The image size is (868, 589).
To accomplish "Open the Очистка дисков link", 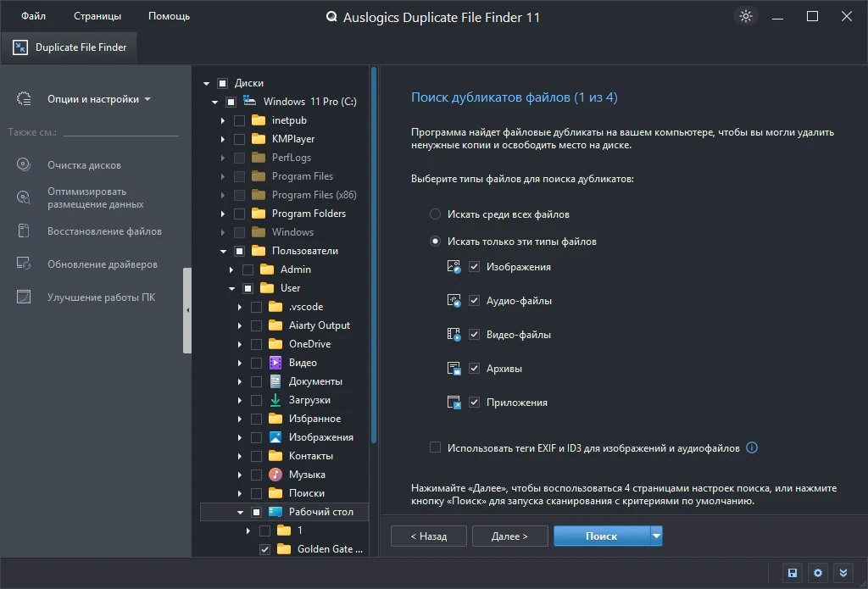I will tap(84, 165).
